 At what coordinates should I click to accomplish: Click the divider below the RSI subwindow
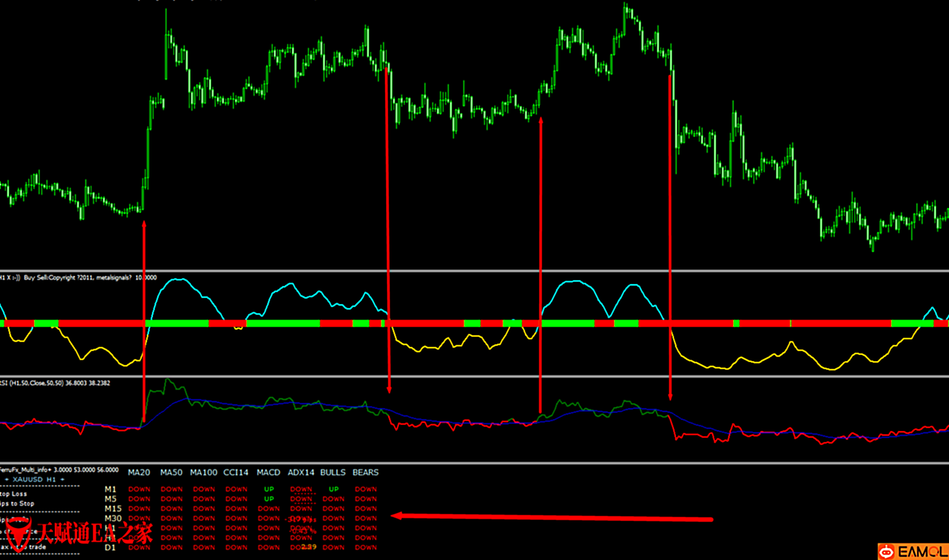pyautogui.click(x=474, y=463)
